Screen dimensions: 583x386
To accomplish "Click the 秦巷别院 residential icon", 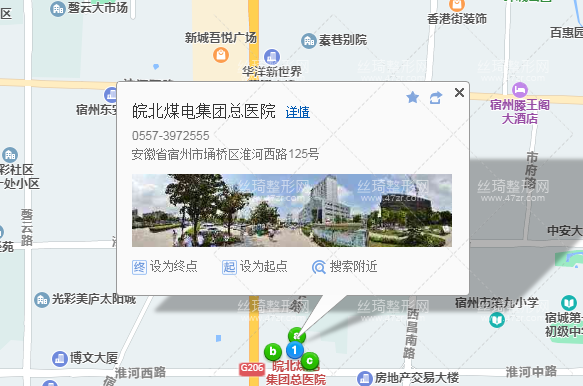I will pos(309,41).
